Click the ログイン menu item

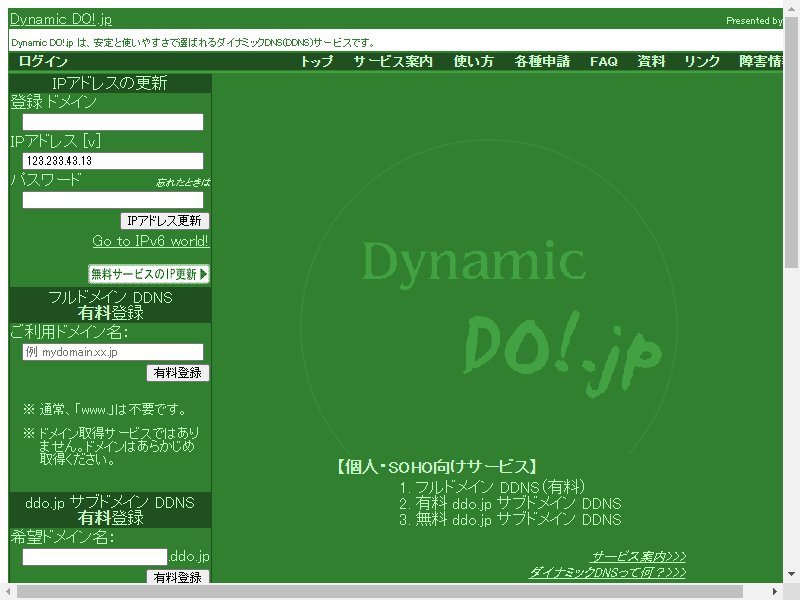(43, 61)
